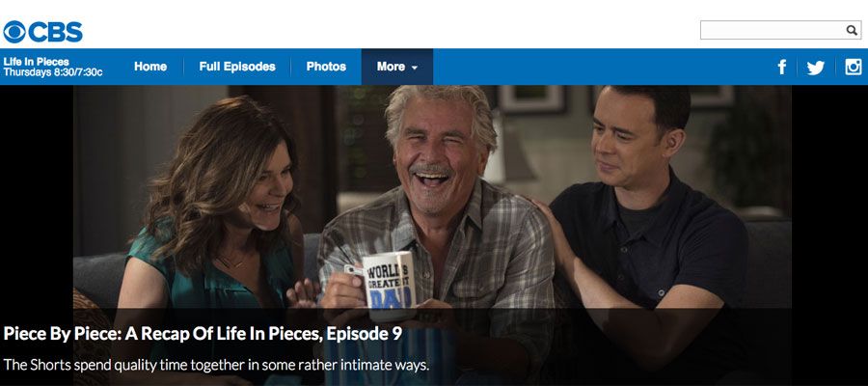Open the Instagram camera icon
Viewport: 868px width, 386px height.
tap(854, 67)
